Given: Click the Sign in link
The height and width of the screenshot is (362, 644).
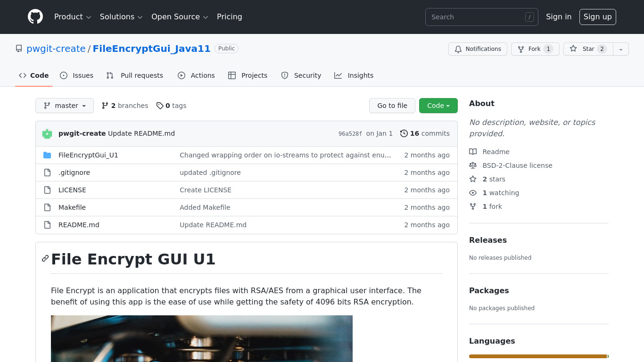Looking at the screenshot, I should click(x=559, y=16).
